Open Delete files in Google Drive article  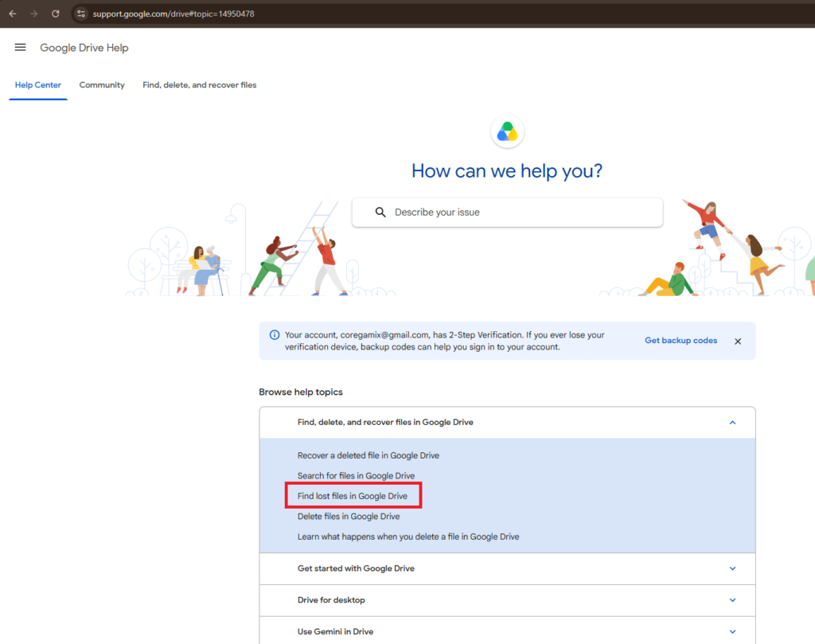click(x=349, y=516)
